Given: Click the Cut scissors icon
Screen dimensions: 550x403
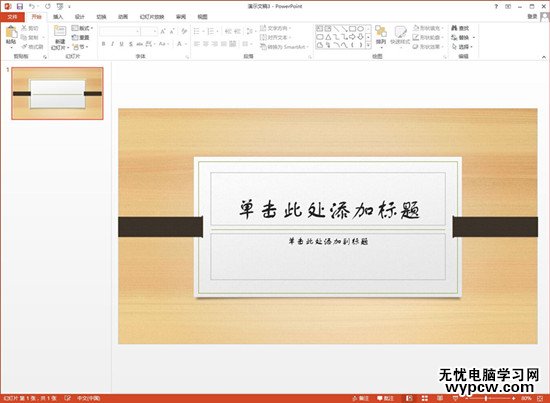Looking at the screenshot, I should pos(24,28).
